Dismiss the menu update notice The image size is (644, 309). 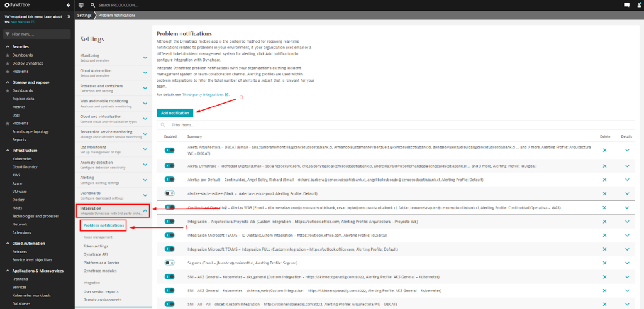69,16
